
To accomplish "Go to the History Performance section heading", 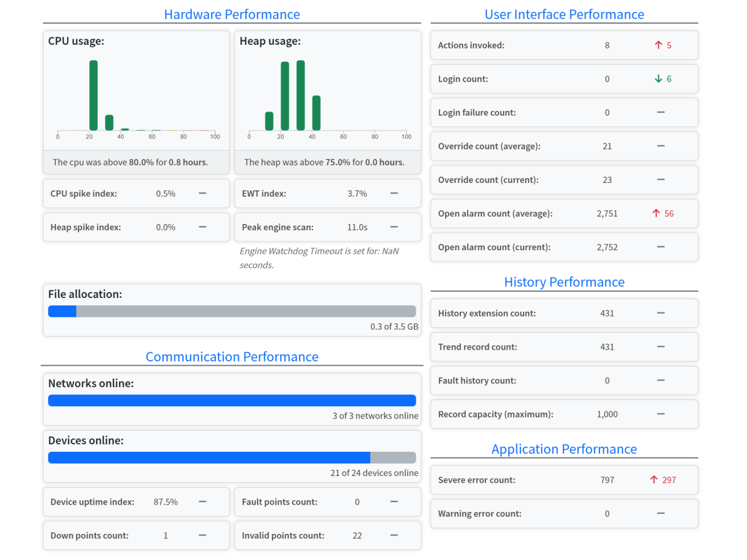I will [564, 282].
